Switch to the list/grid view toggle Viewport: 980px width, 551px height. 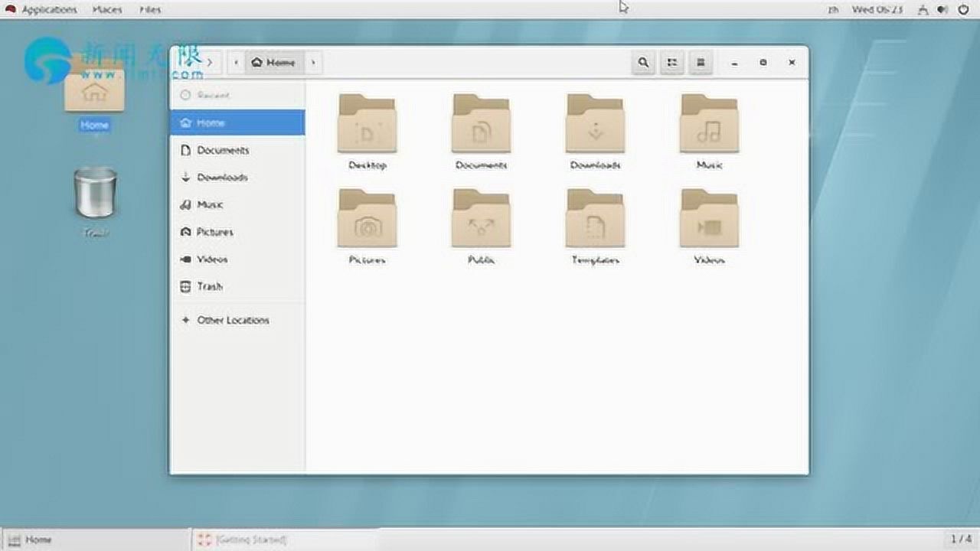tap(672, 63)
